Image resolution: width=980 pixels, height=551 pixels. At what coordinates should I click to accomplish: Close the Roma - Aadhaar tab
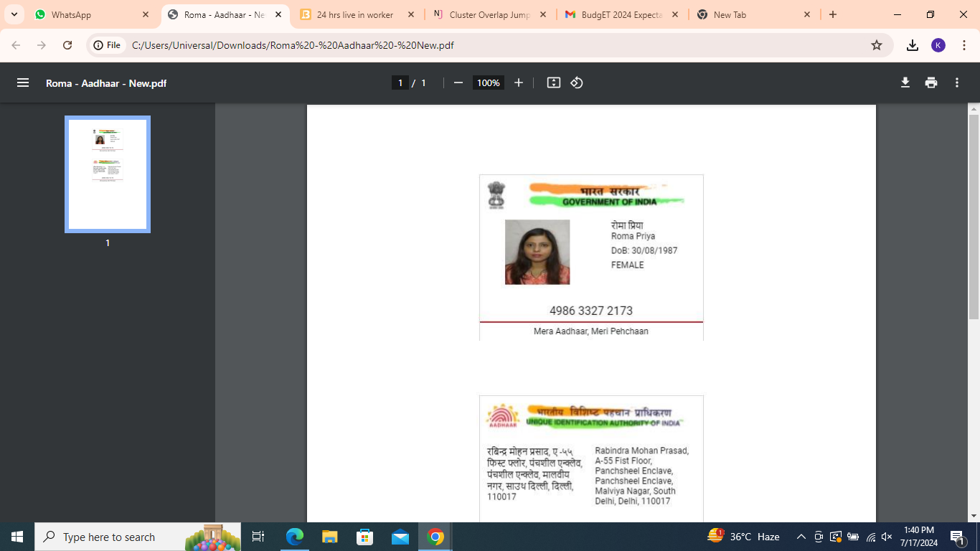pos(278,14)
